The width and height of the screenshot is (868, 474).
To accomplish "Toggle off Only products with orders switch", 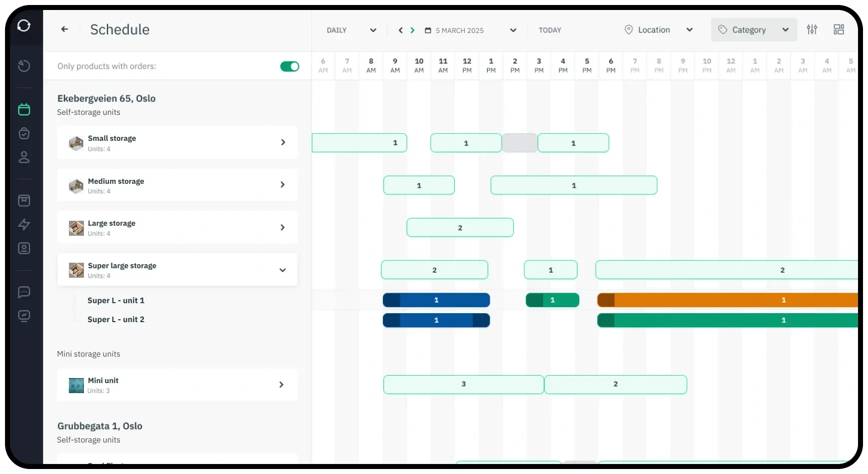I will point(290,66).
